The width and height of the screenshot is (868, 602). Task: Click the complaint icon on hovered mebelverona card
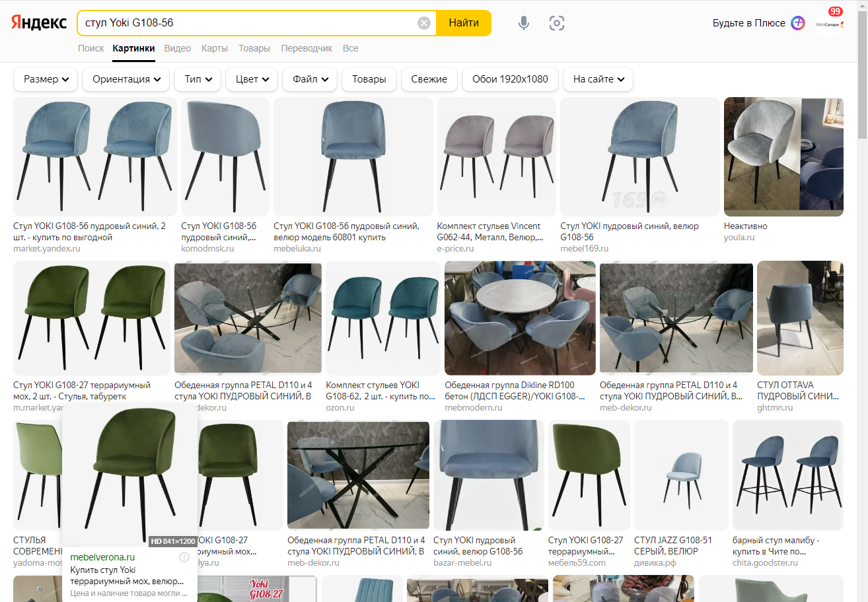[184, 557]
